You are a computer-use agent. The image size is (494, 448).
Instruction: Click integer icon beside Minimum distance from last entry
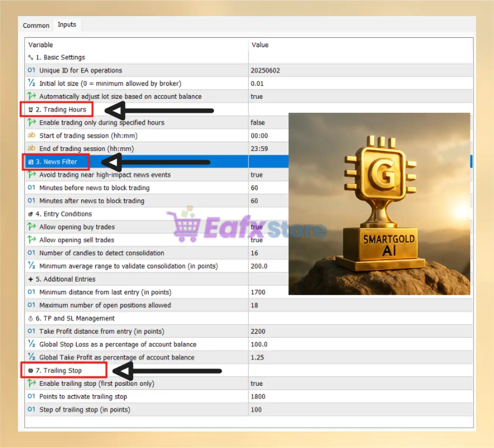tap(31, 292)
